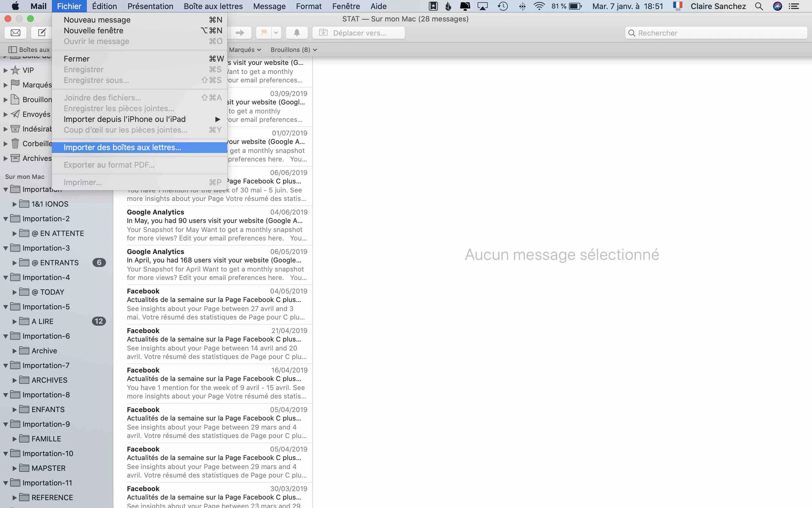This screenshot has height=508, width=812.
Task: Open the flag color dropdown arrow
Action: (276, 33)
